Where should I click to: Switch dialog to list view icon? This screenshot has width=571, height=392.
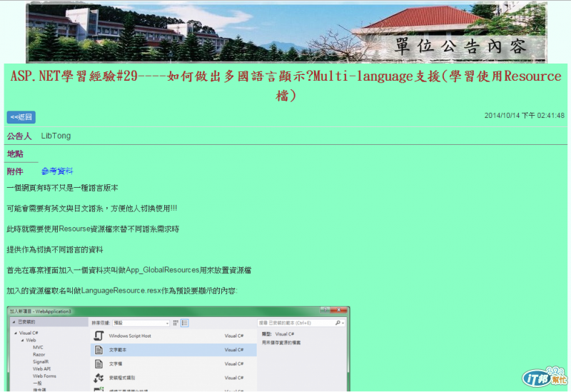tap(185, 323)
